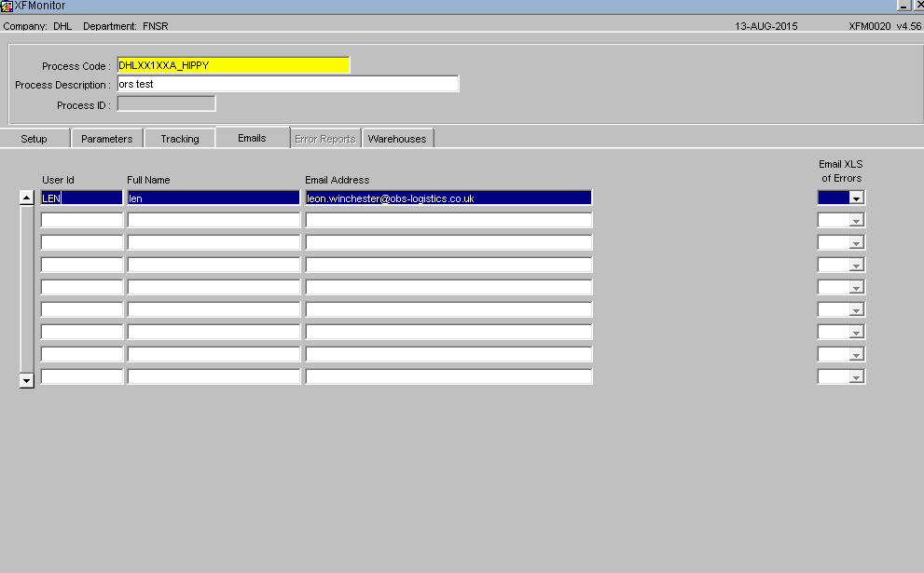Click the empty Email Address field in fourth row
924x573 pixels.
click(448, 265)
